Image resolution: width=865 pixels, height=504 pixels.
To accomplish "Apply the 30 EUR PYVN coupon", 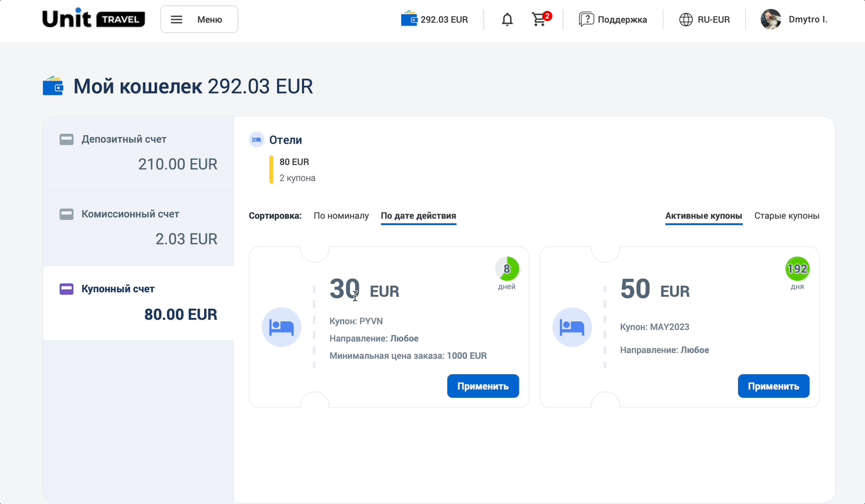I will (482, 386).
